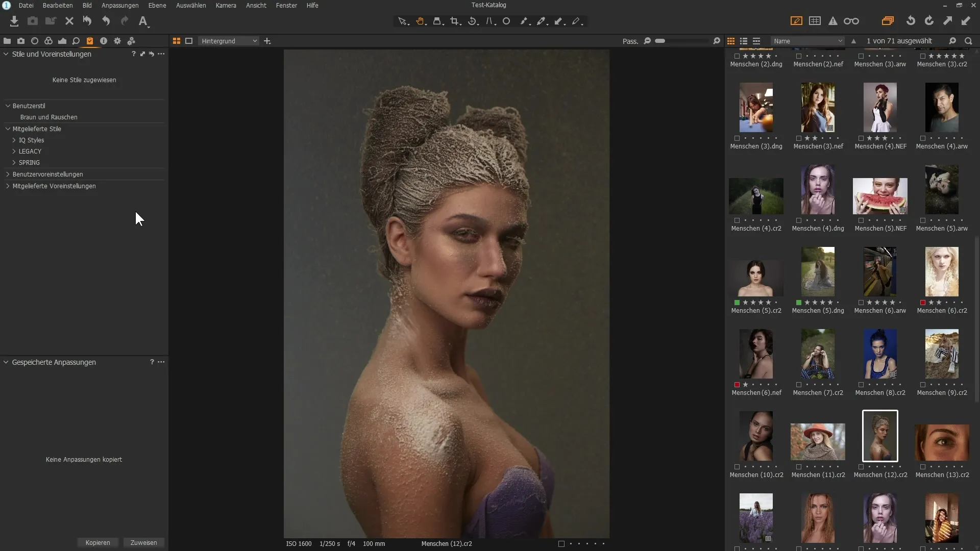Select the pointer cursor tool
980x551 pixels.
coord(403,21)
